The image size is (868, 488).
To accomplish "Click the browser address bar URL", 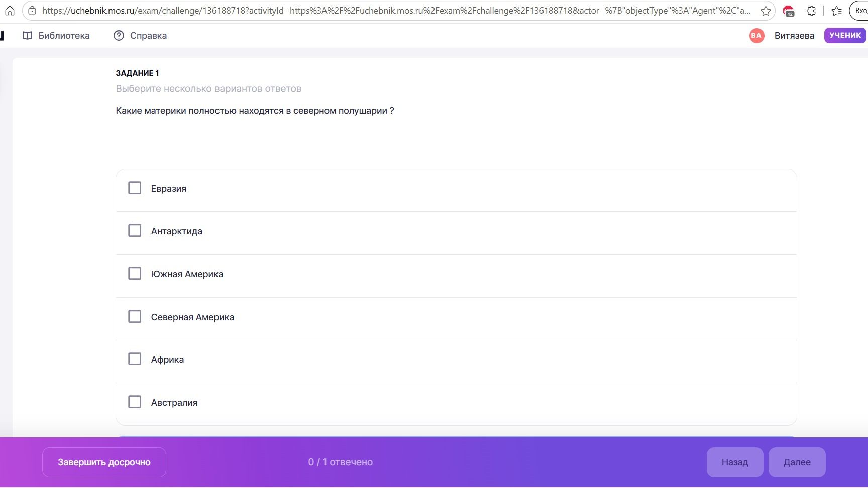I will (x=397, y=11).
